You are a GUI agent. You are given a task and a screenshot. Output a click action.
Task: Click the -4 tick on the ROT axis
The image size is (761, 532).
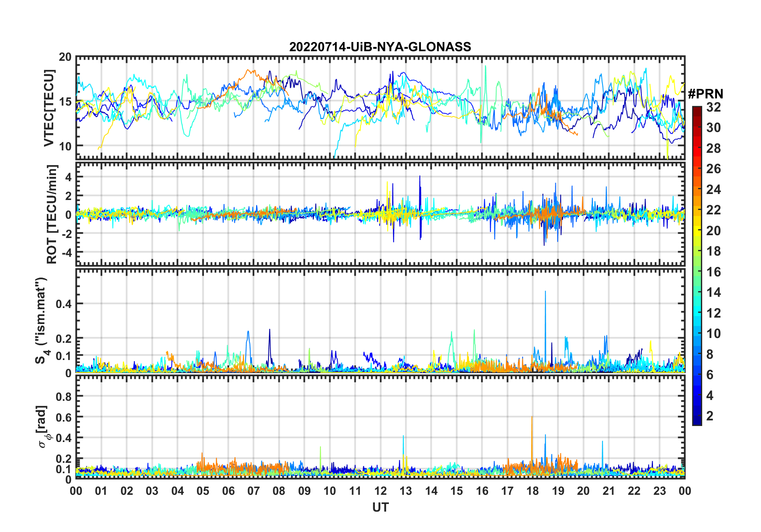pos(67,252)
